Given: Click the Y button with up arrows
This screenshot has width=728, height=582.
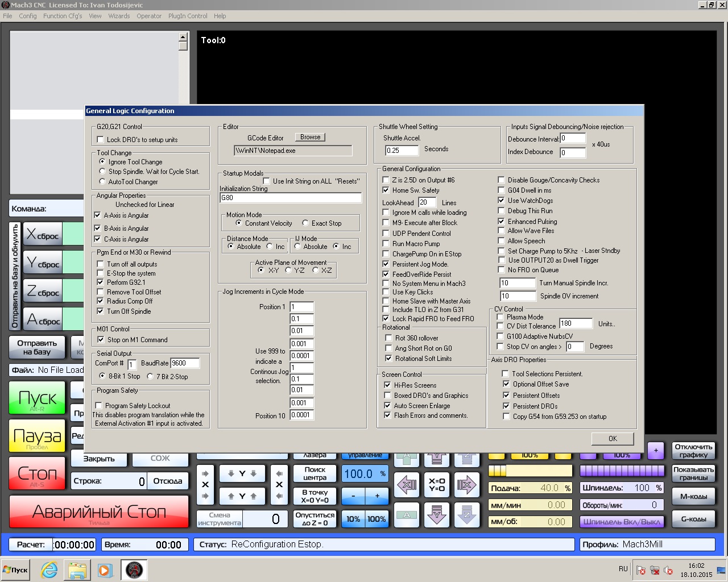Looking at the screenshot, I should (x=242, y=496).
